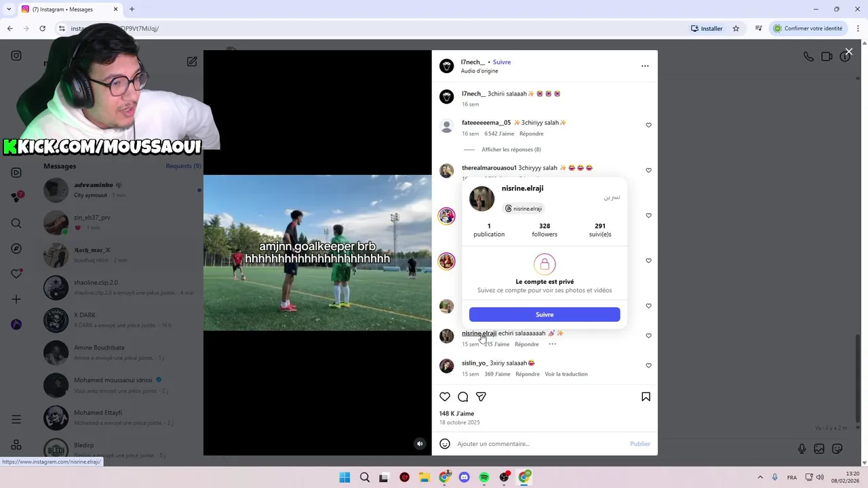Open the sislin_yo_ profile link

point(475,363)
